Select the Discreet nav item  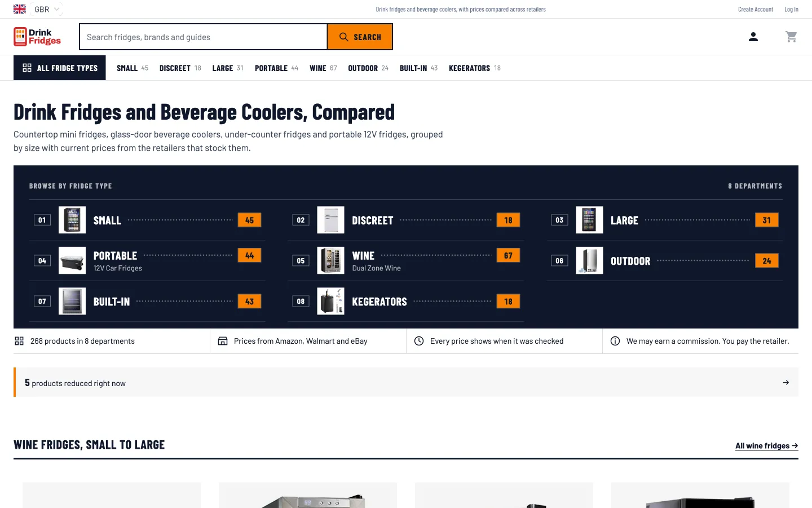tap(180, 68)
